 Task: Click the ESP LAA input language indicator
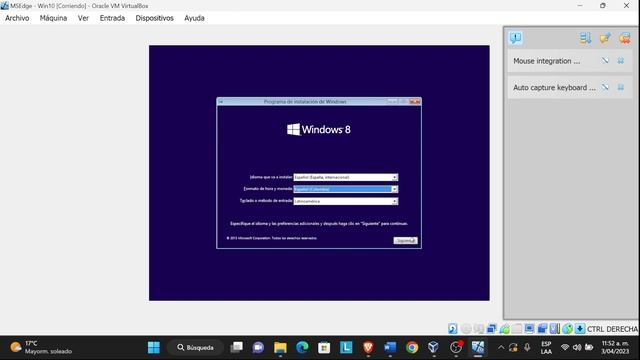(546, 347)
